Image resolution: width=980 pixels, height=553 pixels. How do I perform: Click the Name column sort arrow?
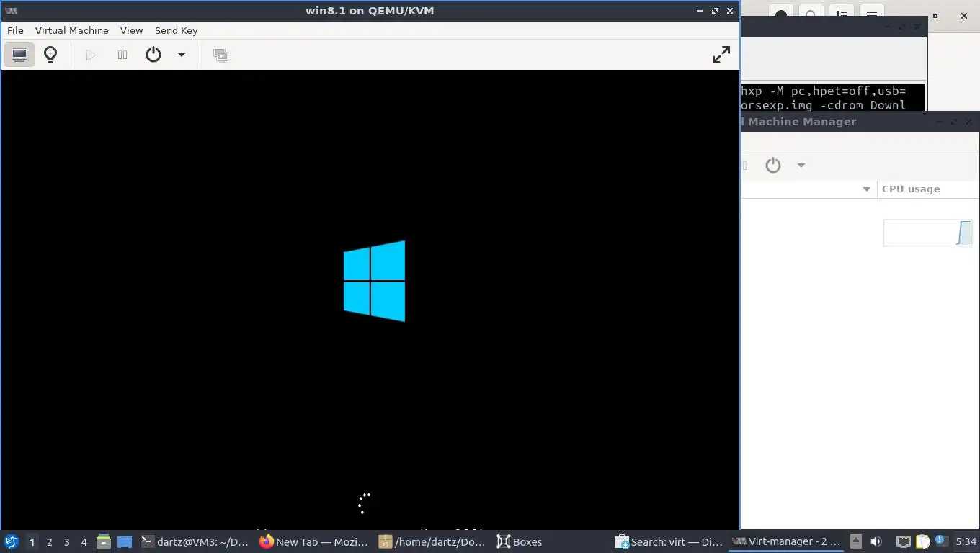point(867,189)
